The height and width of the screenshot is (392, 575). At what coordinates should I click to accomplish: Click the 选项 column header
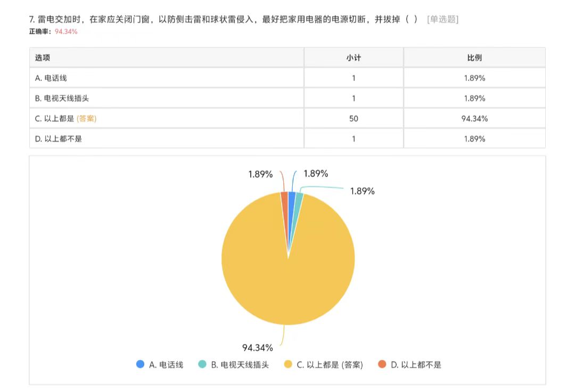43,58
